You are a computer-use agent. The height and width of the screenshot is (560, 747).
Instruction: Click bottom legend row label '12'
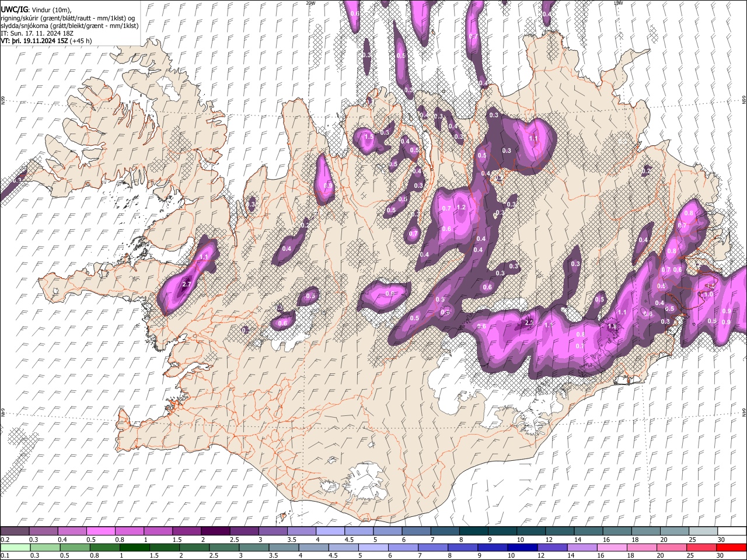[540, 555]
